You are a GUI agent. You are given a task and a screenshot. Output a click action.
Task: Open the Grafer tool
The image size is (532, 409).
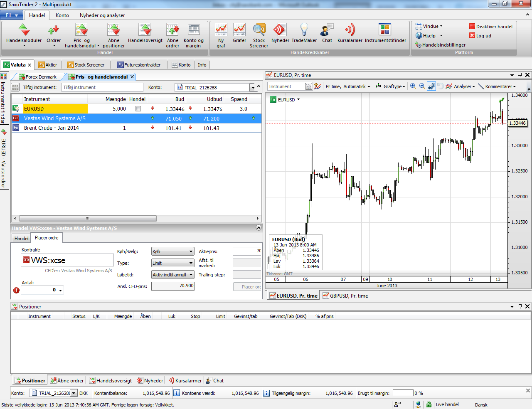click(x=239, y=33)
